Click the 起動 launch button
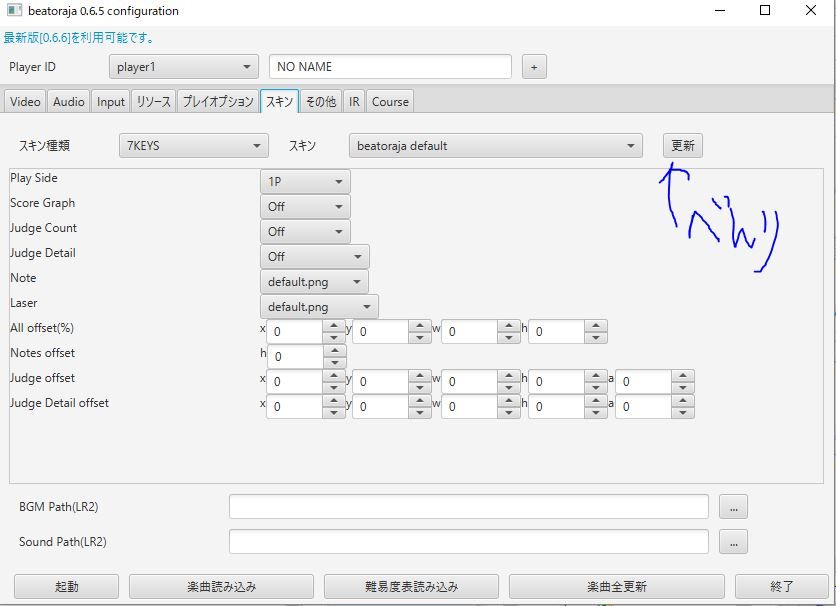 (67, 587)
